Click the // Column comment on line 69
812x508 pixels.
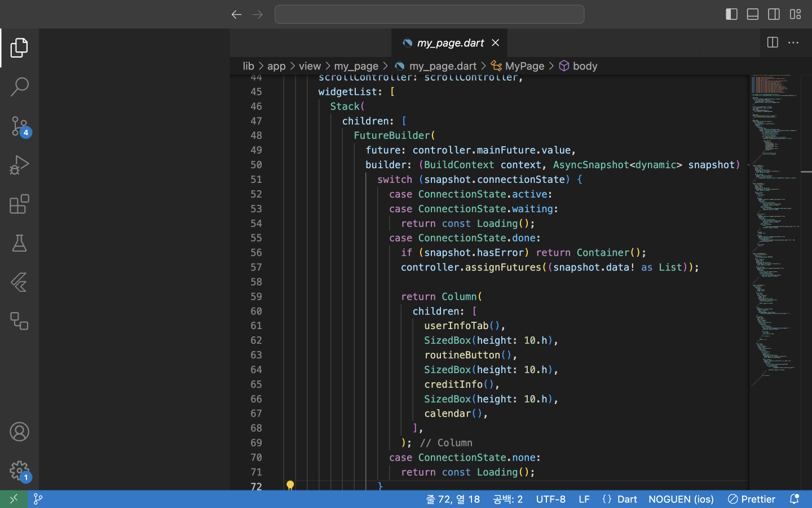pyautogui.click(x=446, y=443)
